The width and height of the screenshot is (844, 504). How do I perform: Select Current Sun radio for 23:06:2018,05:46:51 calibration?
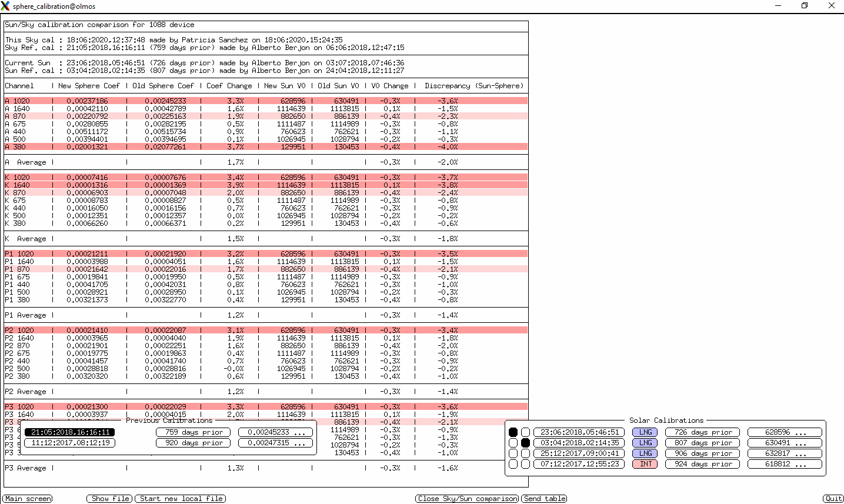(513, 432)
